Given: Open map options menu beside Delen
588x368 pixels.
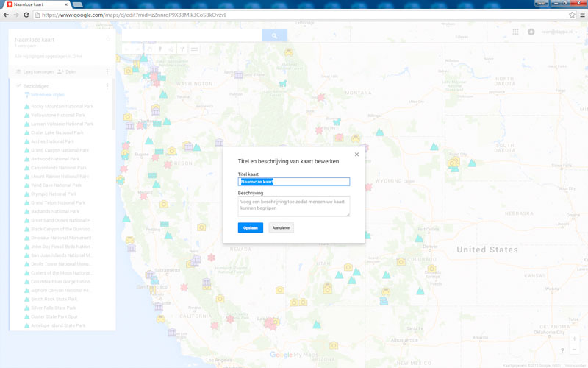Looking at the screenshot, I should (x=107, y=71).
